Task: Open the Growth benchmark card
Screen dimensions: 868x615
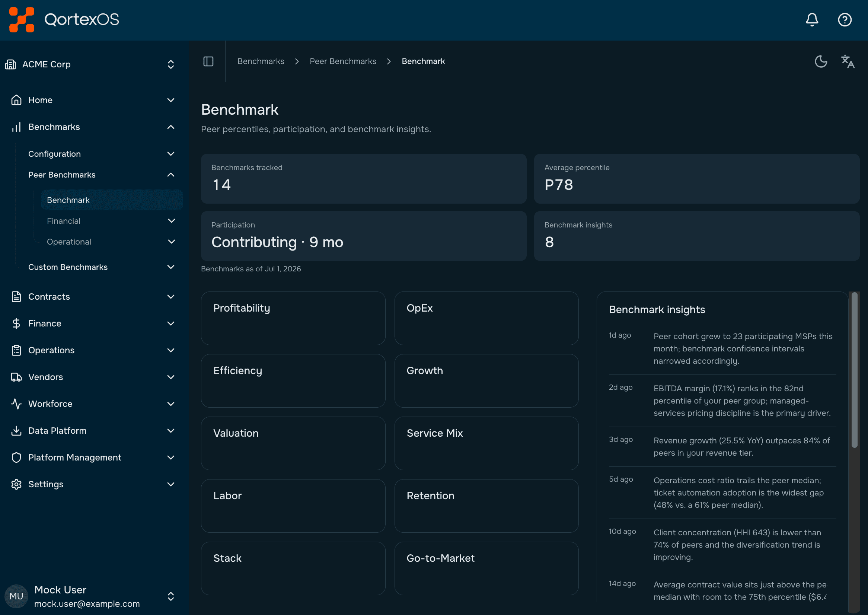Action: [486, 380]
